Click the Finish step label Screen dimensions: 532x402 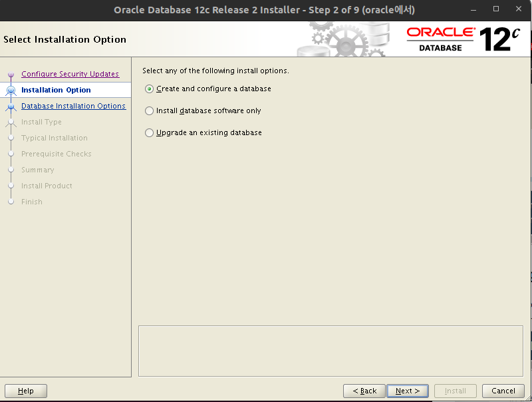coord(32,202)
